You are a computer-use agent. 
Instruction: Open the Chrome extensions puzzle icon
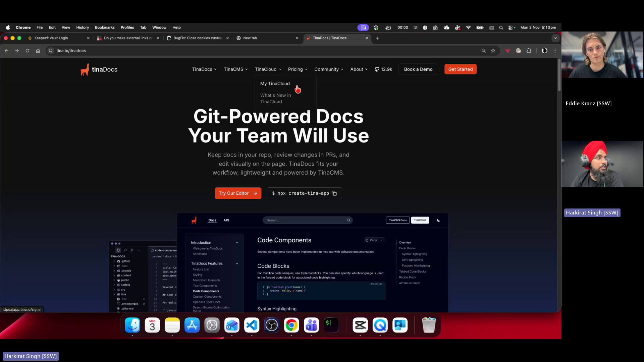click(x=529, y=51)
